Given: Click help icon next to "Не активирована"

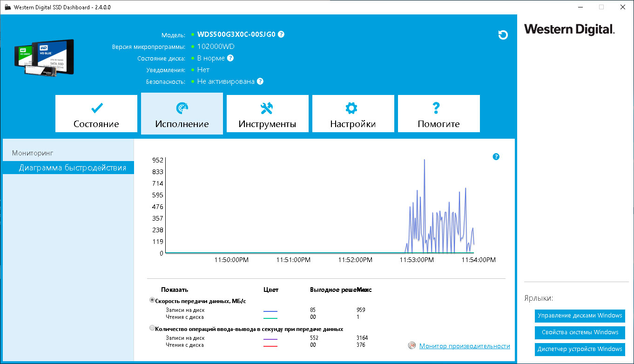Looking at the screenshot, I should [x=260, y=81].
